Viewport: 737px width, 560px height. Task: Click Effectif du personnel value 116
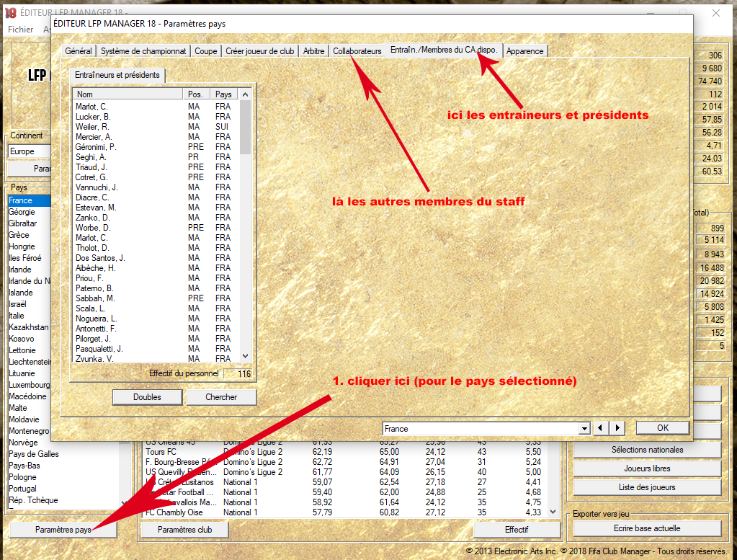pyautogui.click(x=238, y=374)
